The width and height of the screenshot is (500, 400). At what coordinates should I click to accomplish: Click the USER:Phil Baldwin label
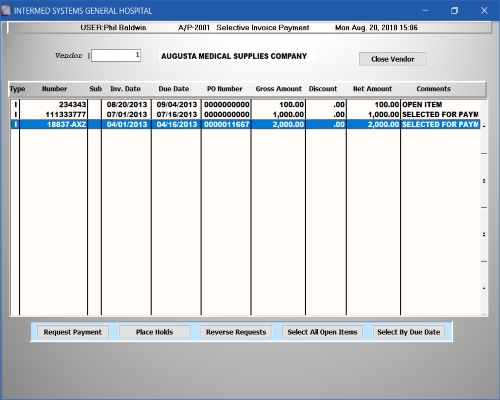pos(113,28)
